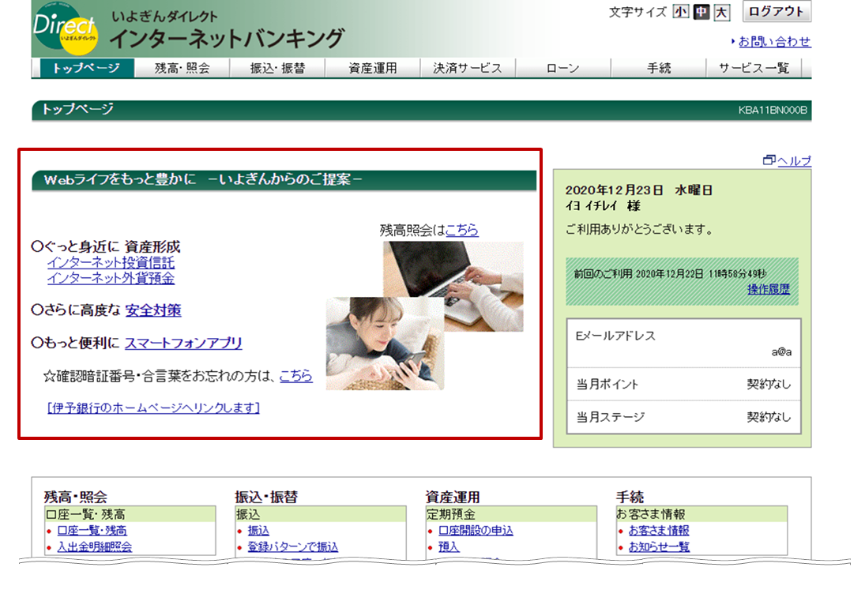Open 伊予銀行のホームページへリンクします link
The height and width of the screenshot is (616, 865).
[153, 408]
